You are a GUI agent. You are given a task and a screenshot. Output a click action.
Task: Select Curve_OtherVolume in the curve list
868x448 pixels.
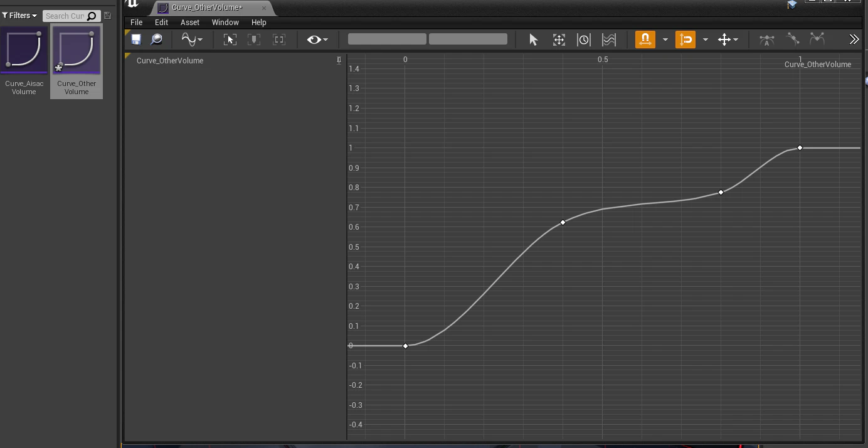click(x=170, y=61)
